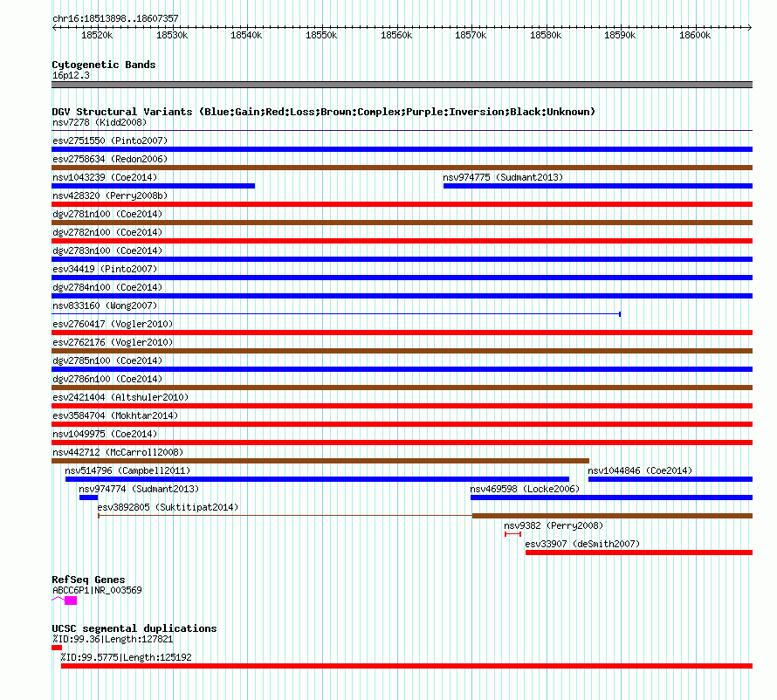Open the DGV Structural Variants track title
777x700 pixels.
tap(324, 112)
